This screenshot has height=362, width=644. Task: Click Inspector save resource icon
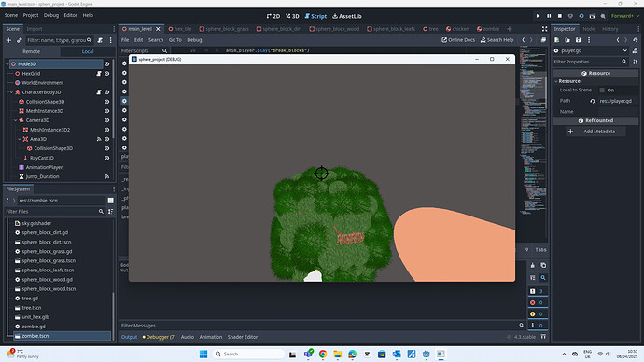click(578, 40)
